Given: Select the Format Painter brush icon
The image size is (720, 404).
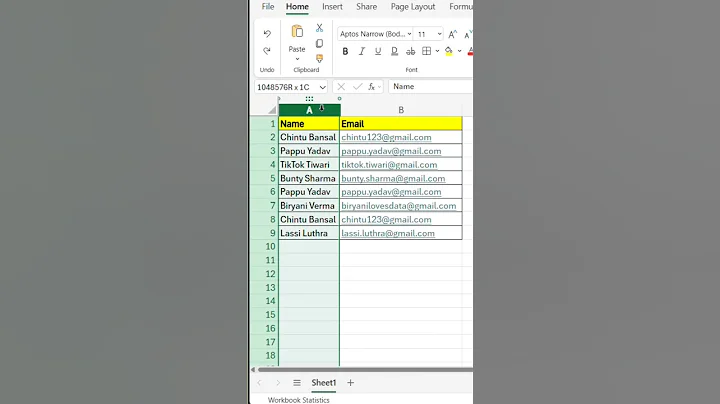Looking at the screenshot, I should pyautogui.click(x=320, y=58).
